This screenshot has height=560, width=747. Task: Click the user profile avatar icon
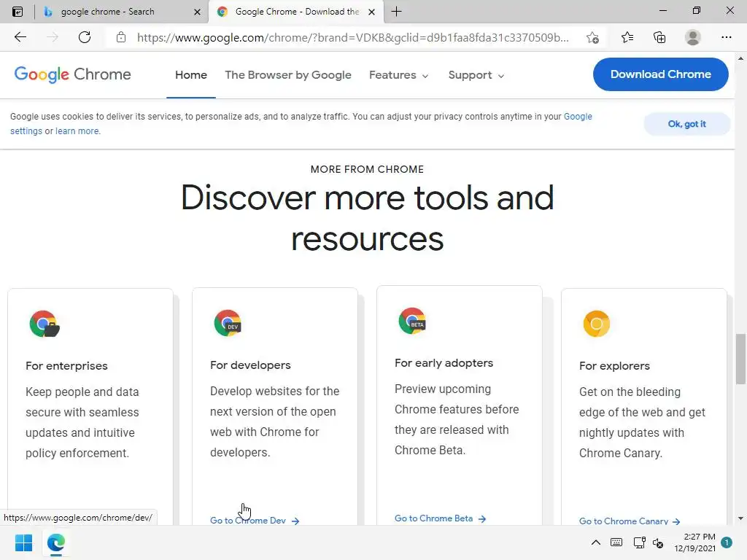pyautogui.click(x=693, y=37)
